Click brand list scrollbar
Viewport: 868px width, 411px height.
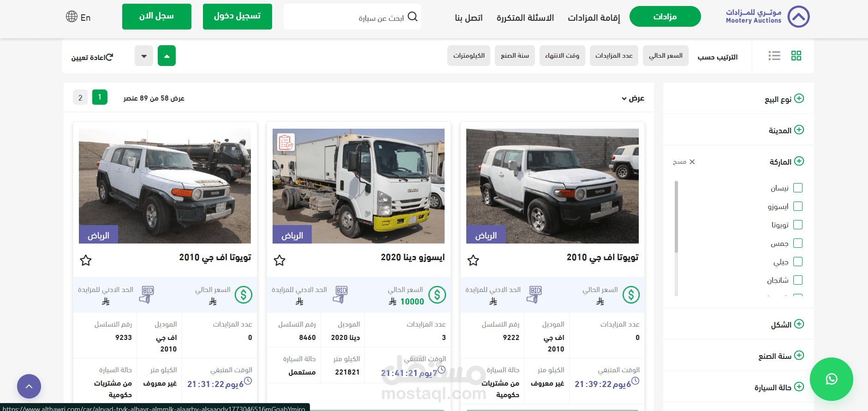pyautogui.click(x=676, y=217)
